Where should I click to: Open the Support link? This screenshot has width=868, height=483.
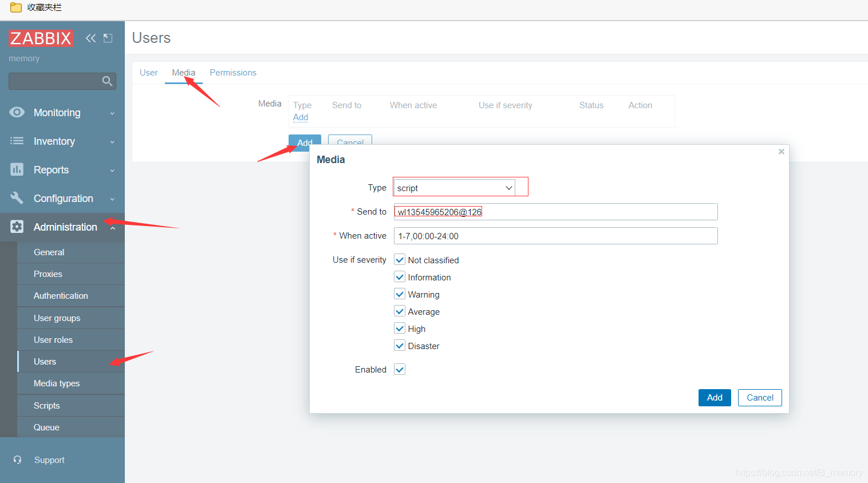(x=49, y=460)
